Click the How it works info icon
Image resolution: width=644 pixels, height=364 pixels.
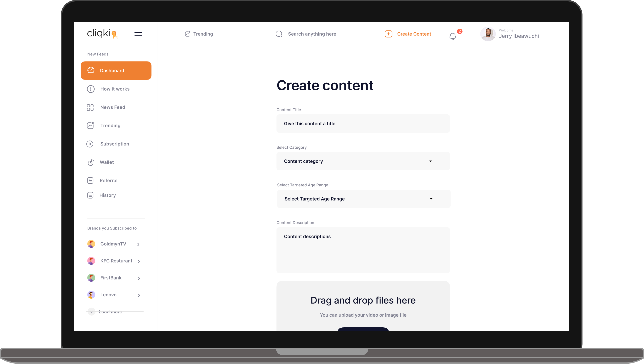[91, 89]
